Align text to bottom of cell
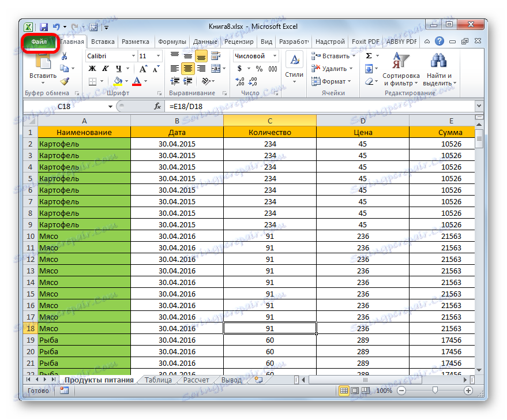This screenshot has width=507, height=420. point(201,57)
